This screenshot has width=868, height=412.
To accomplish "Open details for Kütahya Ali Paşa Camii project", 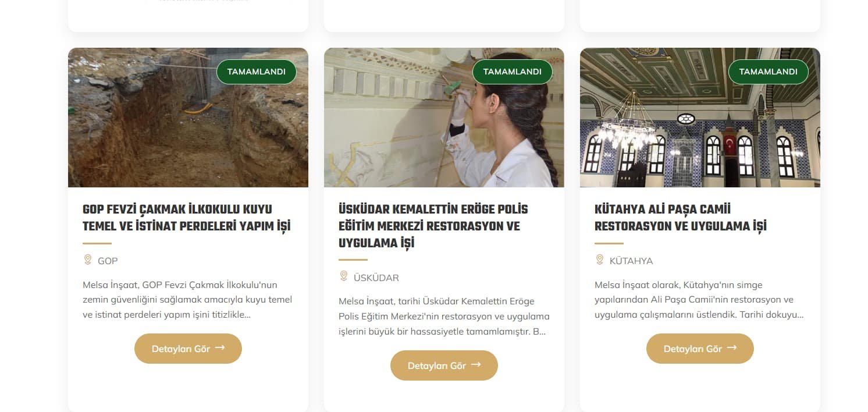I will [700, 349].
